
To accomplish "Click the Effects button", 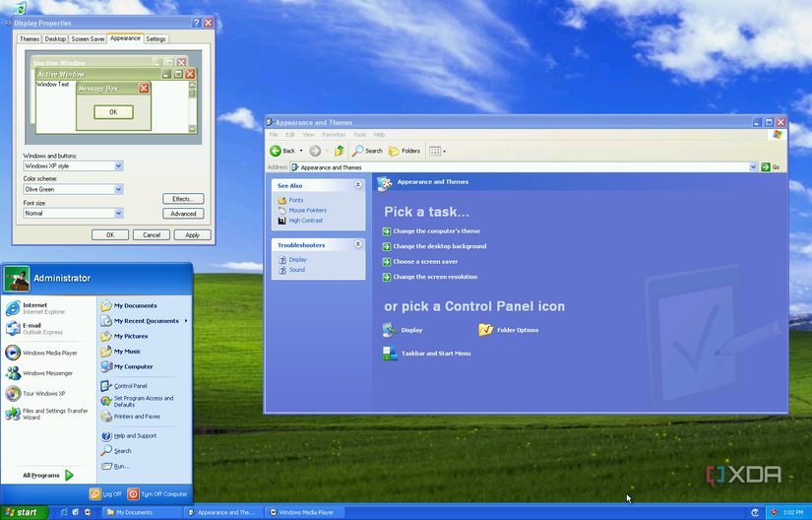I will [182, 199].
